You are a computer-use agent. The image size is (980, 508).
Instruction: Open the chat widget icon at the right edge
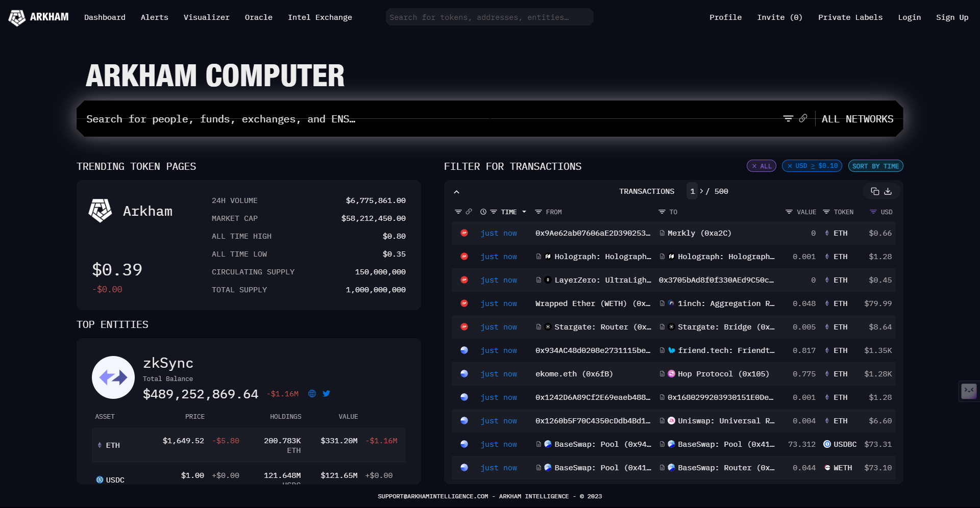click(969, 391)
